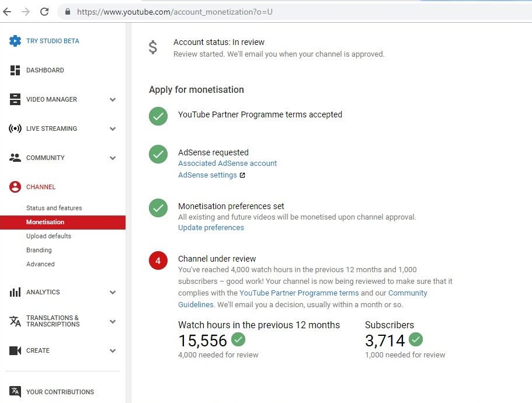This screenshot has width=532, height=403.
Task: Open Advanced submenu item
Action: click(x=40, y=264)
